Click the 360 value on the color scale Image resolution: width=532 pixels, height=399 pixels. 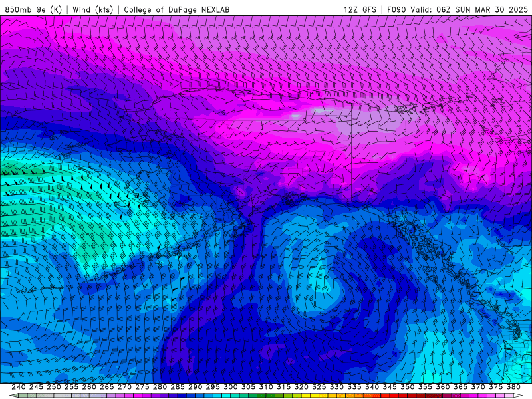coord(442,387)
